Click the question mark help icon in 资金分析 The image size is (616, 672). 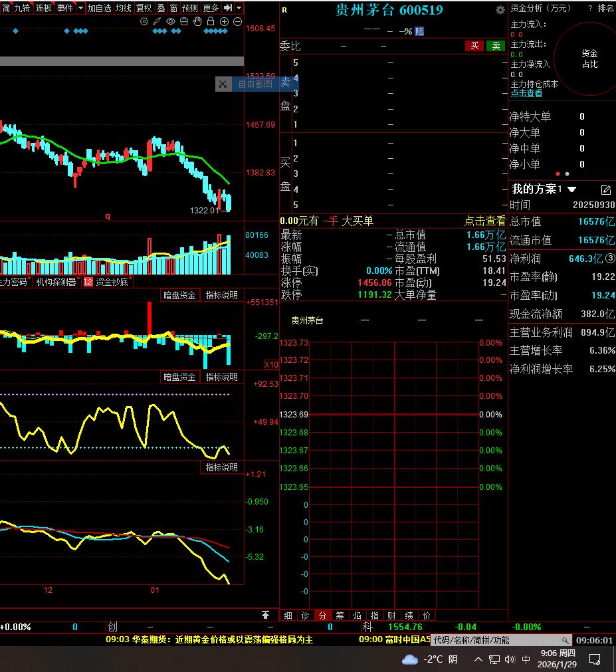pyautogui.click(x=590, y=8)
